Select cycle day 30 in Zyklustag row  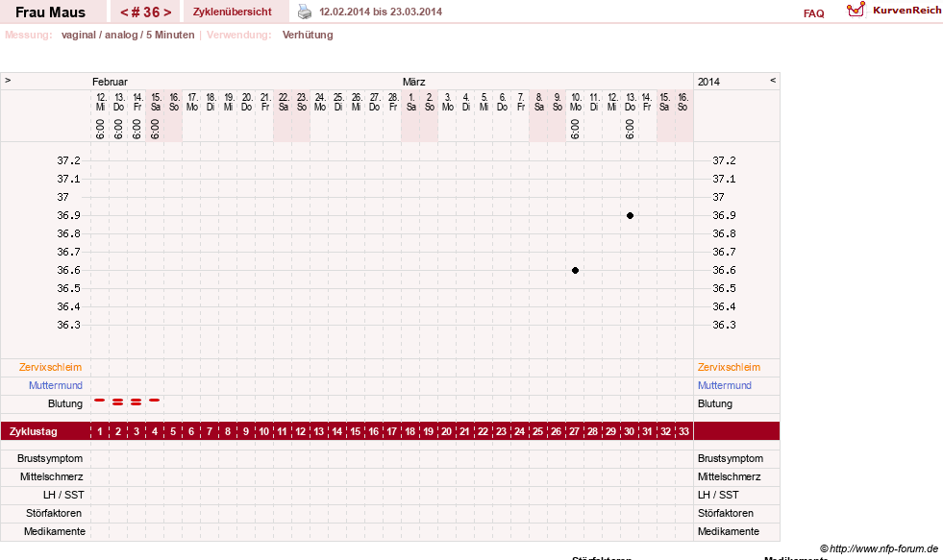pos(629,431)
